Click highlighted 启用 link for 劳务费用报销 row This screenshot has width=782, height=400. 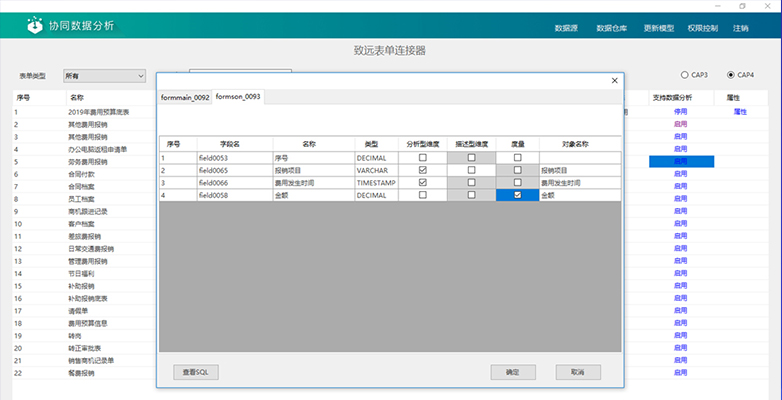(681, 162)
